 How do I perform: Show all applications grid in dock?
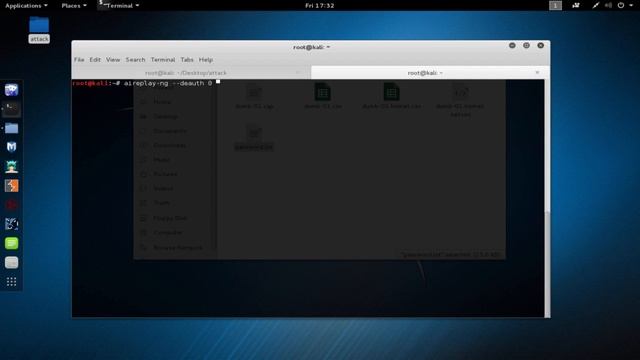11,282
